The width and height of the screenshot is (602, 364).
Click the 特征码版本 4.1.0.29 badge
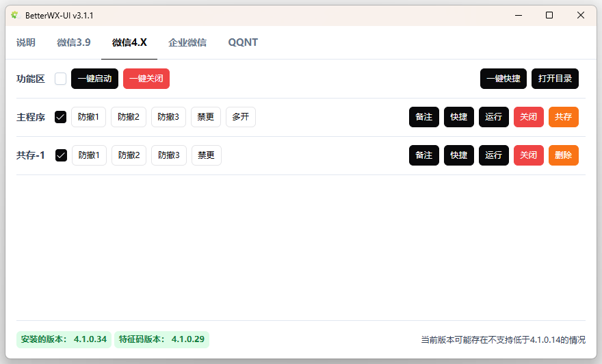pos(161,339)
